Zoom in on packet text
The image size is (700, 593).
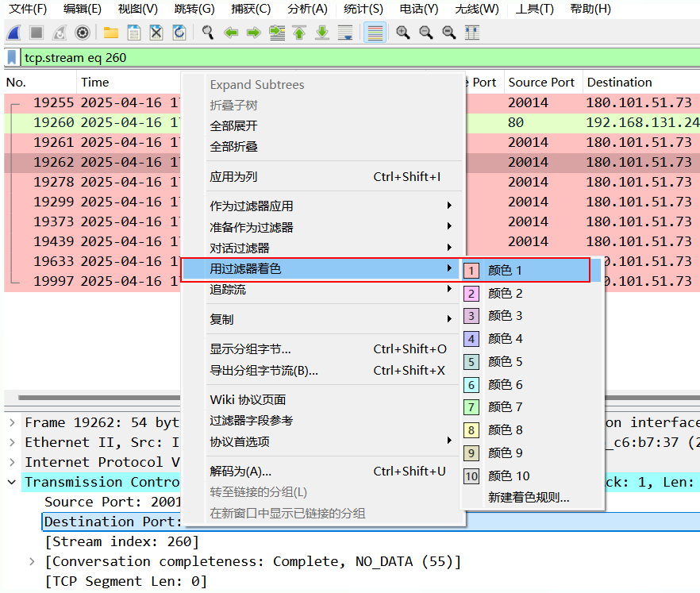coord(403,33)
